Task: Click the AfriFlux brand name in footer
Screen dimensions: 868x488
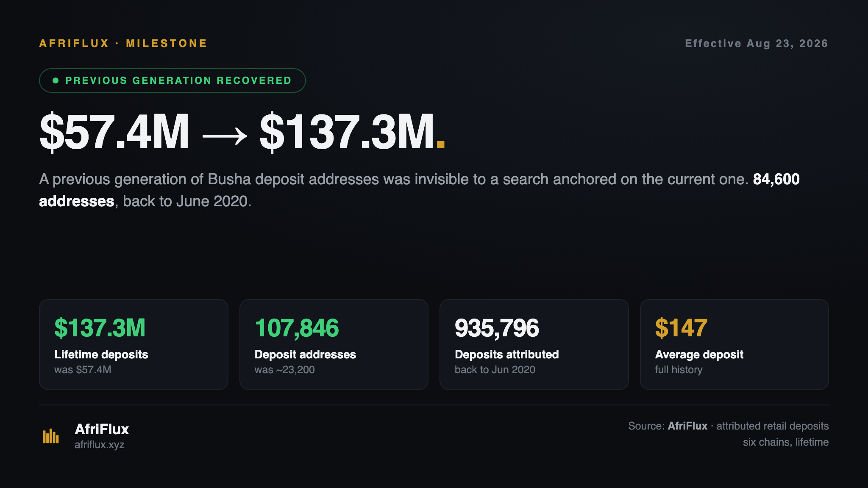Action: click(x=102, y=429)
